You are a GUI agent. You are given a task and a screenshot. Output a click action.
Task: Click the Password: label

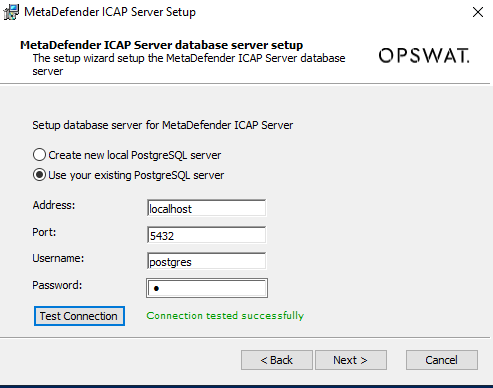pyautogui.click(x=57, y=285)
